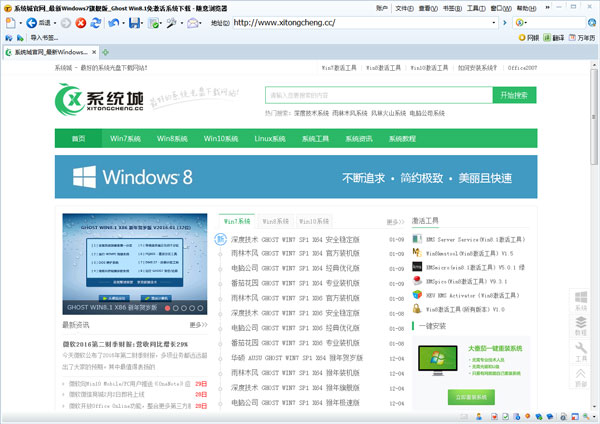Select the third carousel dot
This screenshot has height=424, width=600.
click(x=184, y=308)
